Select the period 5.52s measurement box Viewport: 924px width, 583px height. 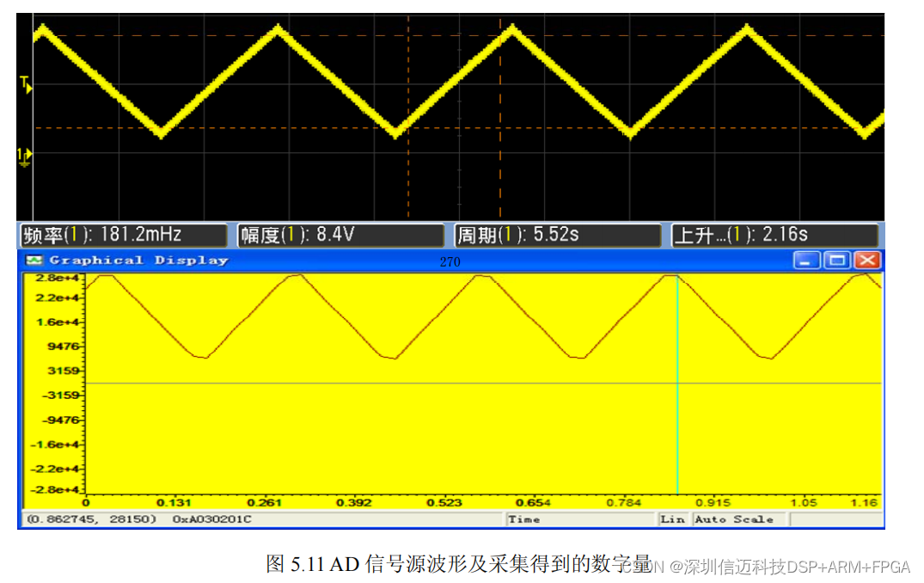(x=557, y=235)
